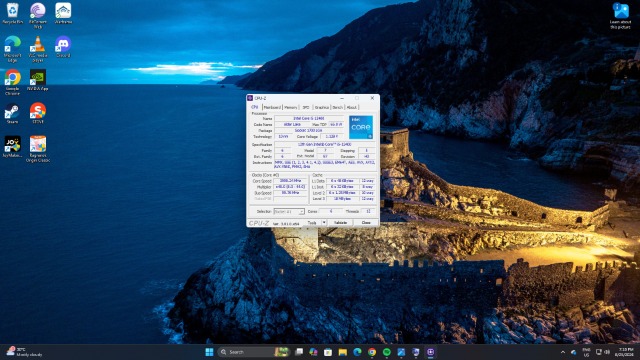Open the volume control in system tray
This screenshot has width=640, height=360.
(607, 352)
